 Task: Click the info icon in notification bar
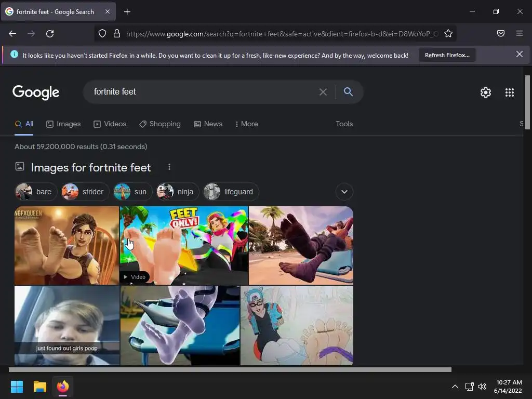14,54
